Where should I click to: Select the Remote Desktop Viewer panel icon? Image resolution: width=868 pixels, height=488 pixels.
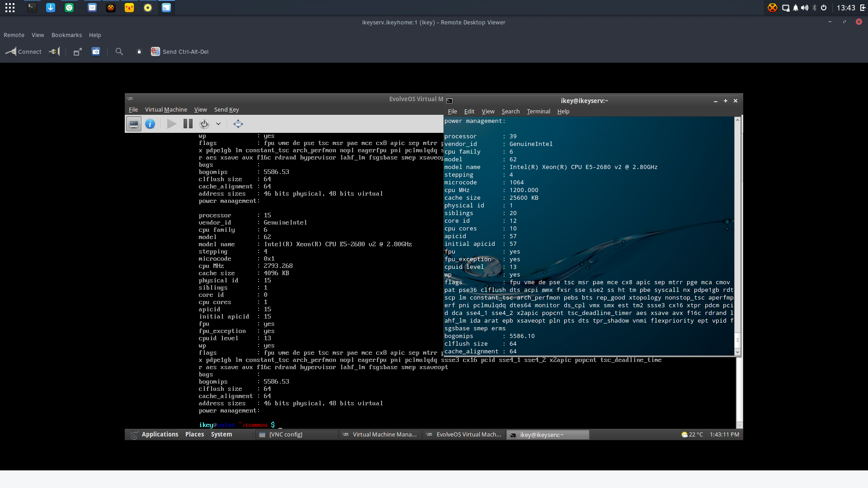[166, 8]
